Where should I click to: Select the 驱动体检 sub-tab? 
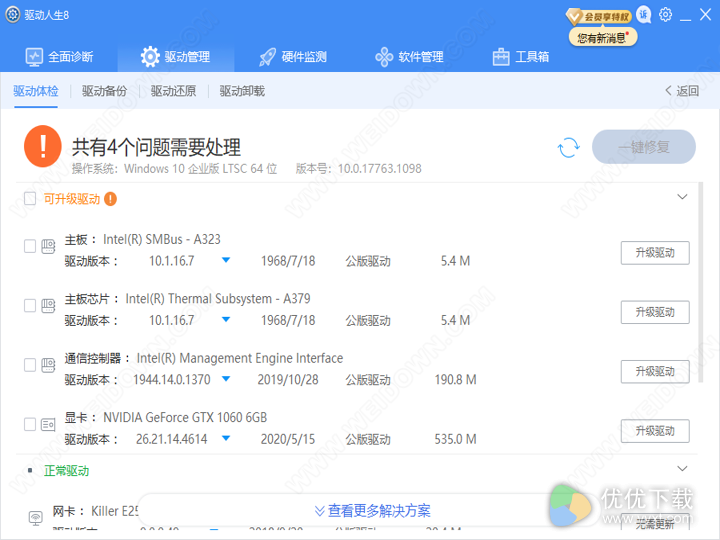pos(36,91)
